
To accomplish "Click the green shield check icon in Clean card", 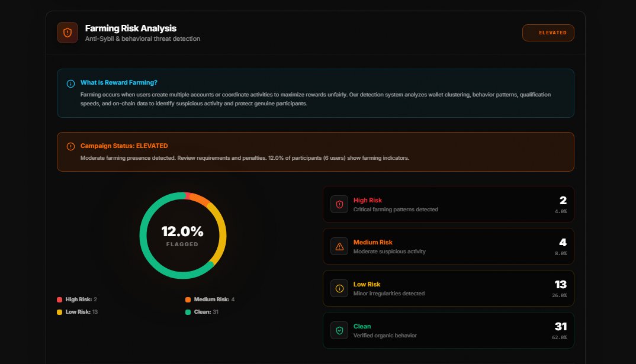I will (339, 330).
